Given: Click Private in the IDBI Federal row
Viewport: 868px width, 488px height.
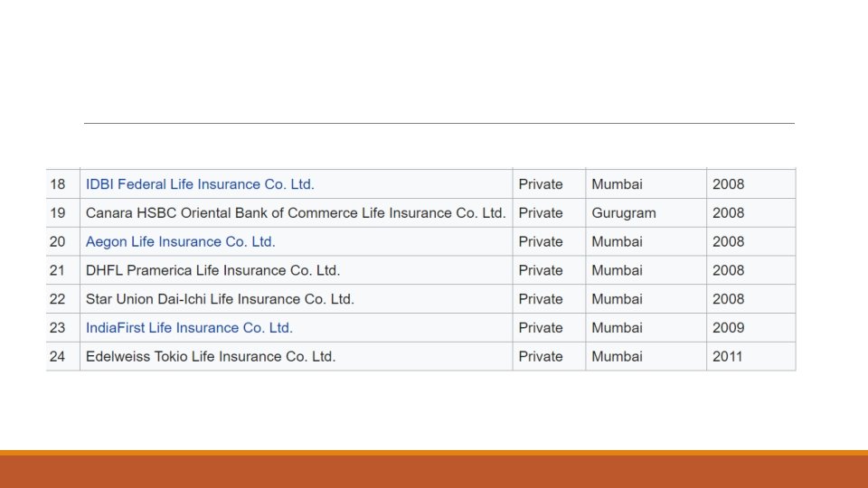Looking at the screenshot, I should [541, 184].
